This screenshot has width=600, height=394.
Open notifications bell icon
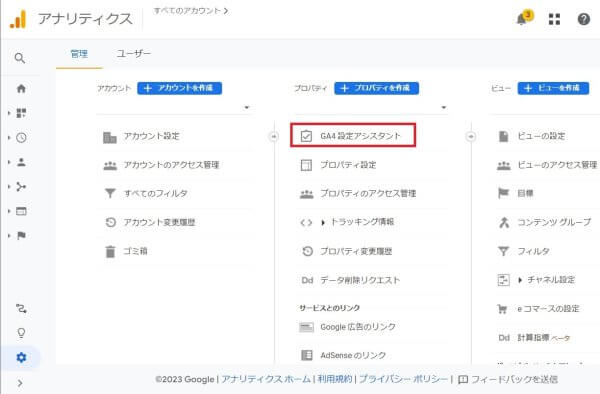[523, 18]
